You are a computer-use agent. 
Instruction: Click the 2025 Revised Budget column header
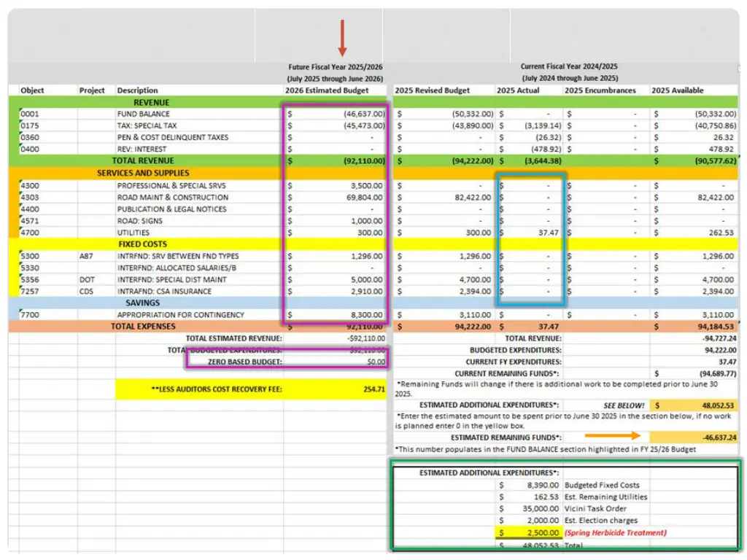click(x=433, y=90)
